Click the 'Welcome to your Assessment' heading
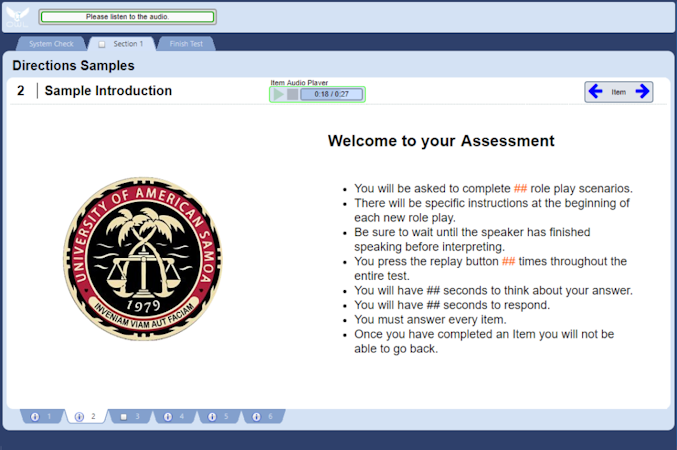Image resolution: width=677 pixels, height=450 pixels. (441, 141)
